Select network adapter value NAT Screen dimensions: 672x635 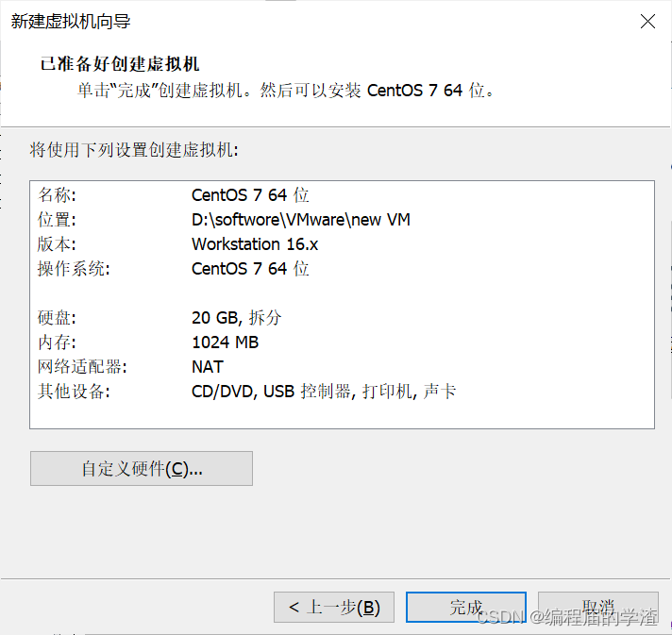(208, 367)
